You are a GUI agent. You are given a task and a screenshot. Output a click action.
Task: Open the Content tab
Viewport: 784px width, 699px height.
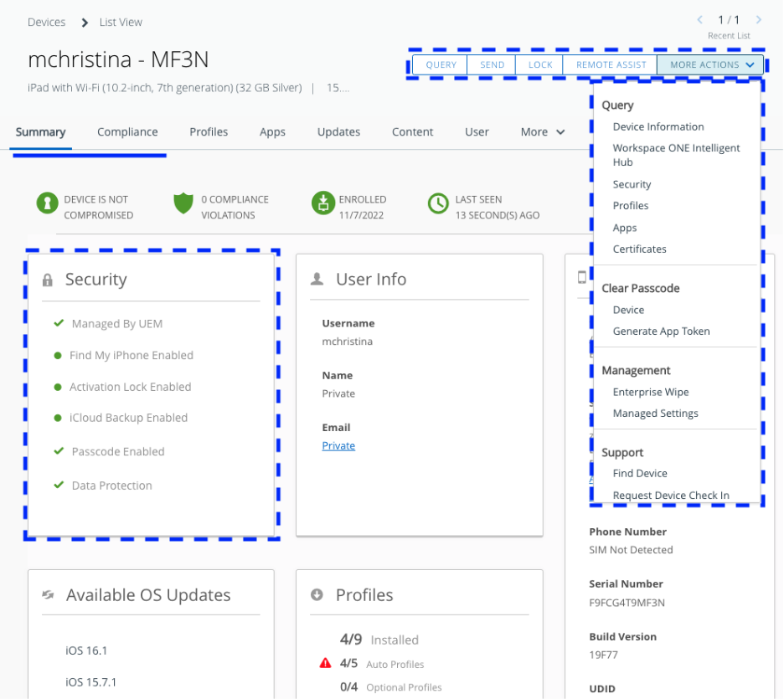click(412, 132)
